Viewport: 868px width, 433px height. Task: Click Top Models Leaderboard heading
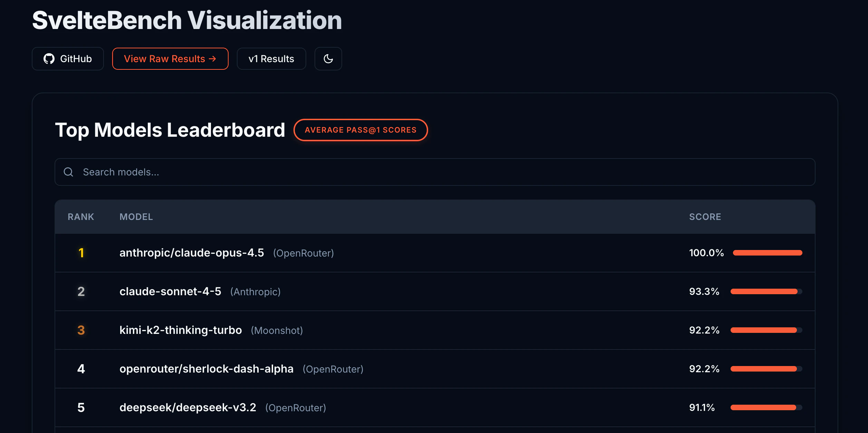[x=170, y=130]
